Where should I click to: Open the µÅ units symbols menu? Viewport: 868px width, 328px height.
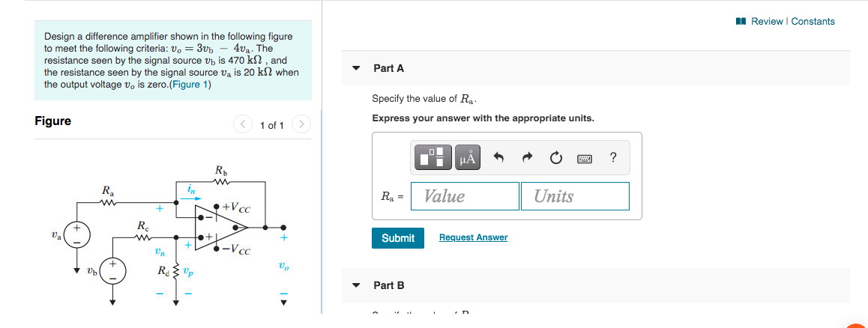pyautogui.click(x=468, y=158)
